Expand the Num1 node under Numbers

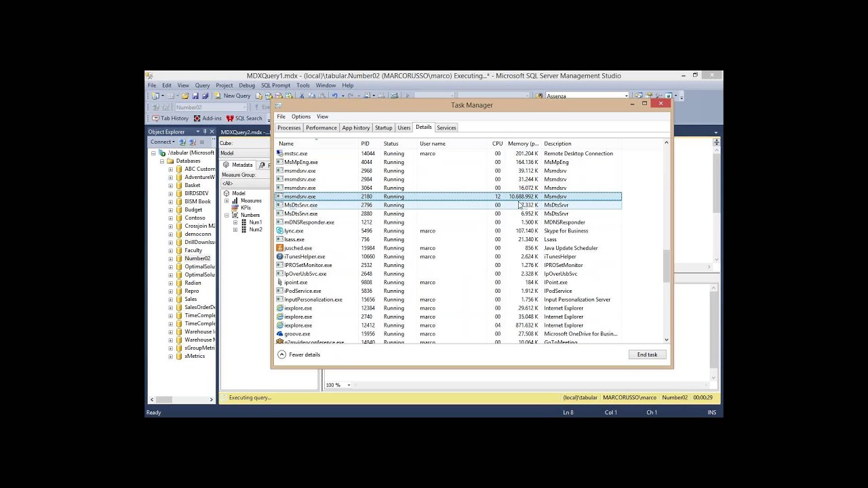pyautogui.click(x=235, y=222)
